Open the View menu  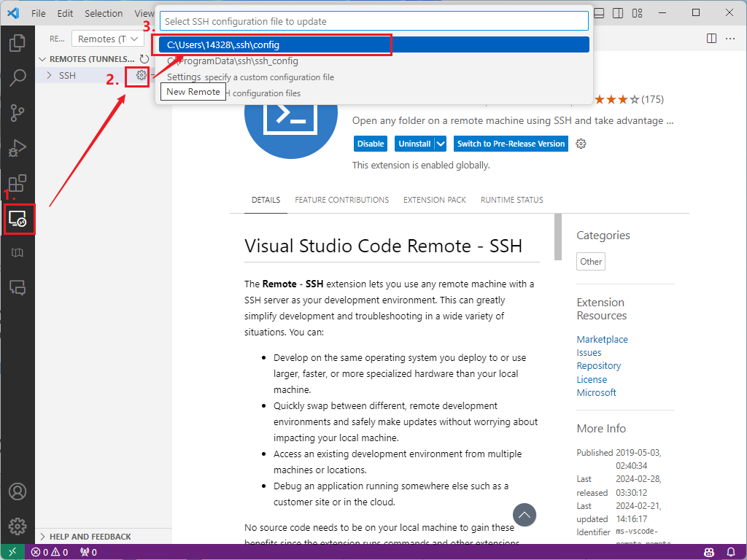tap(144, 13)
